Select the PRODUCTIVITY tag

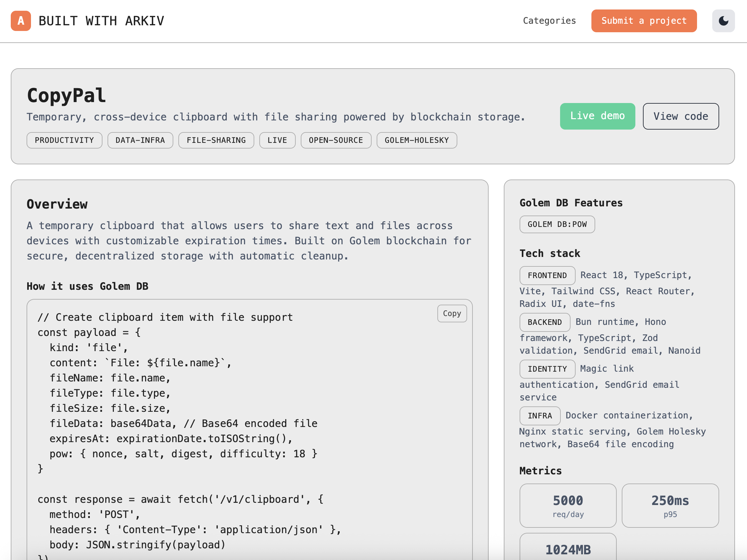click(x=64, y=140)
